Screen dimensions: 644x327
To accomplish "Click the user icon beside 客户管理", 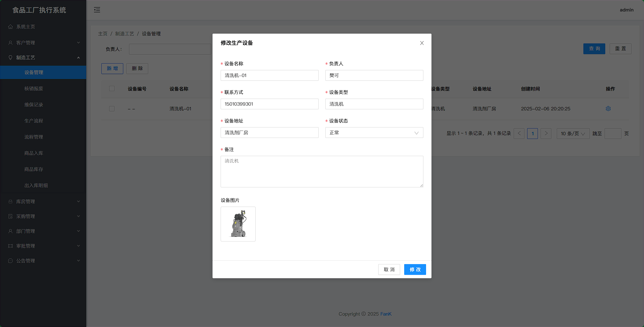I will [x=10, y=43].
